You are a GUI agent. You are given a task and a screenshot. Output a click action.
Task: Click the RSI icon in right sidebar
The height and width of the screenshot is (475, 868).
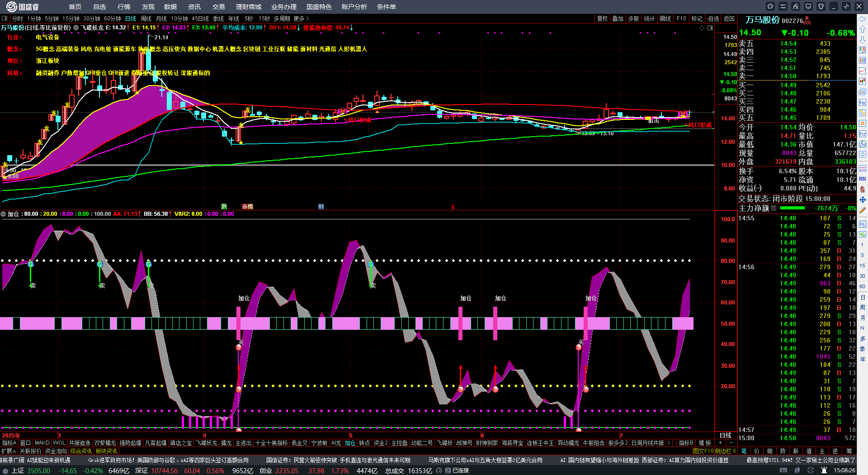(x=863, y=179)
